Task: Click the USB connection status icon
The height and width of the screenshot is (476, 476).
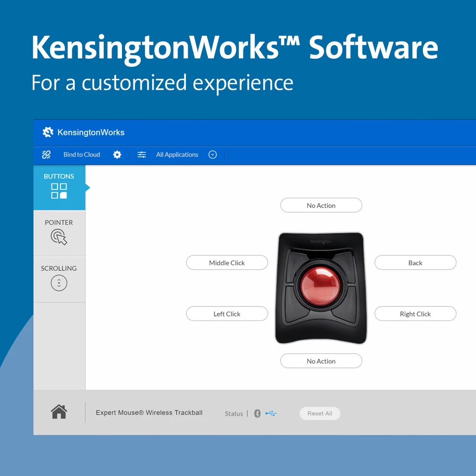Action: click(x=270, y=413)
